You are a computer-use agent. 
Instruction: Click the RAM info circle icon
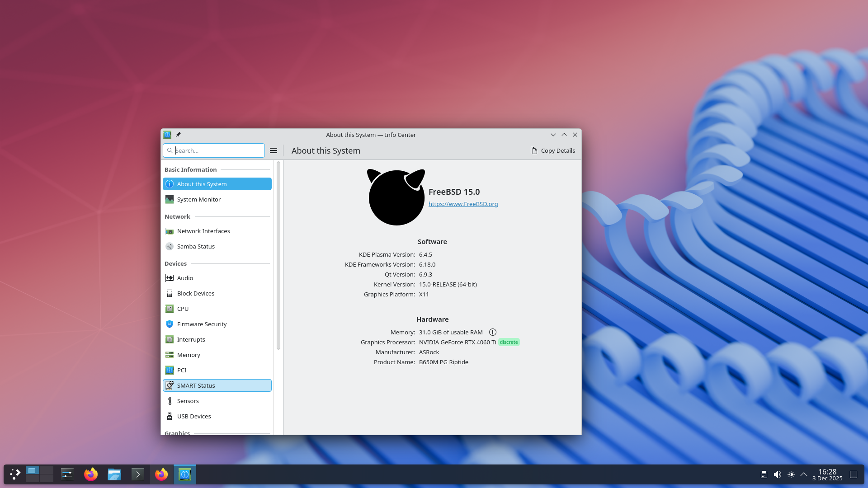coord(493,332)
